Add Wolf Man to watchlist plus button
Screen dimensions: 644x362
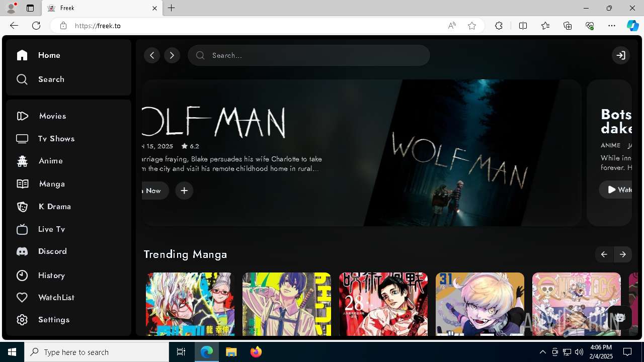click(184, 191)
